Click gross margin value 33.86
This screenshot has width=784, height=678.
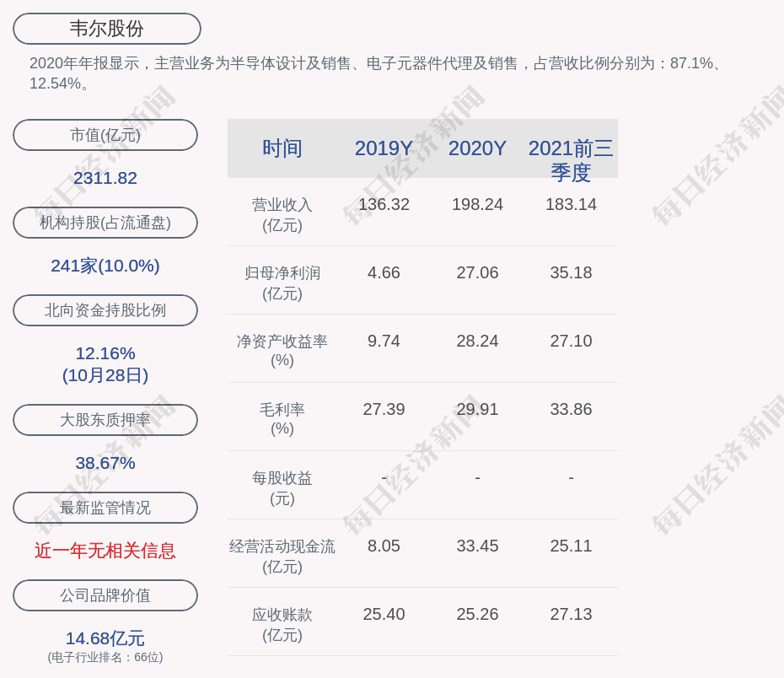coord(571,410)
